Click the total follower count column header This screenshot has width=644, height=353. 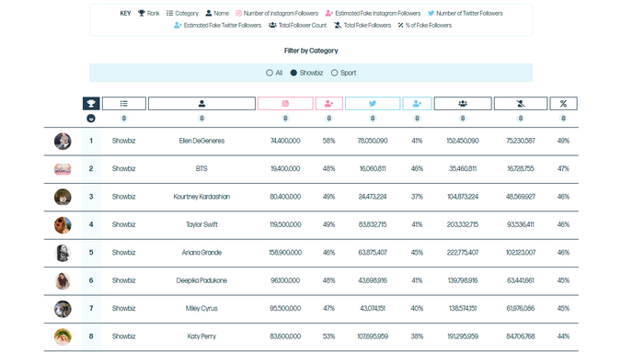pos(463,104)
